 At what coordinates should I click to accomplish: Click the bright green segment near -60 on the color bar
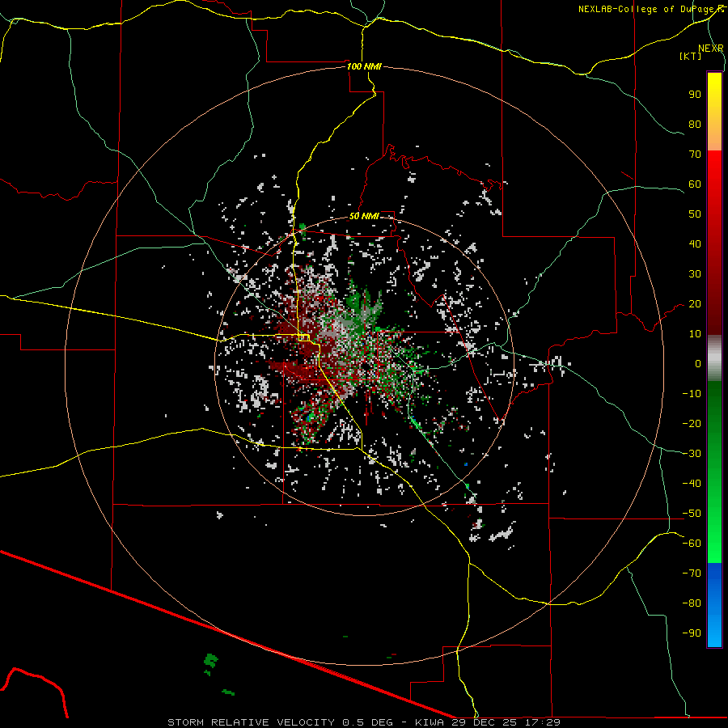click(714, 544)
